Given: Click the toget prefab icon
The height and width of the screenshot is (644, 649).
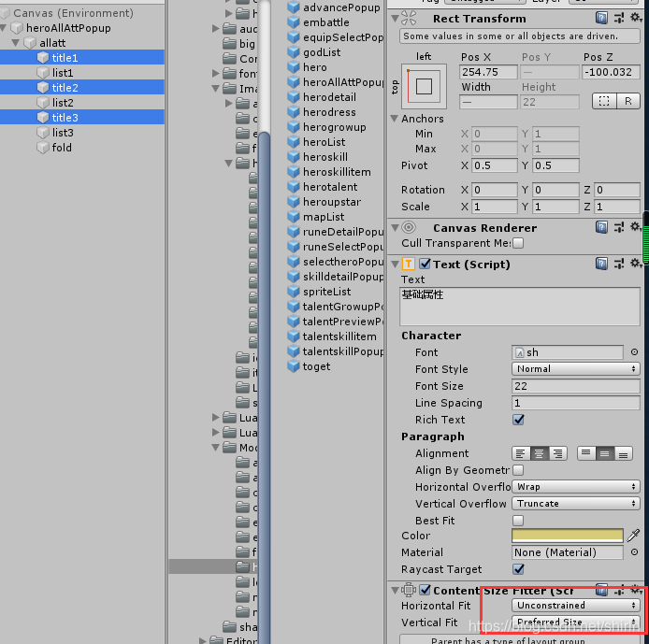Looking at the screenshot, I should click(x=294, y=366).
